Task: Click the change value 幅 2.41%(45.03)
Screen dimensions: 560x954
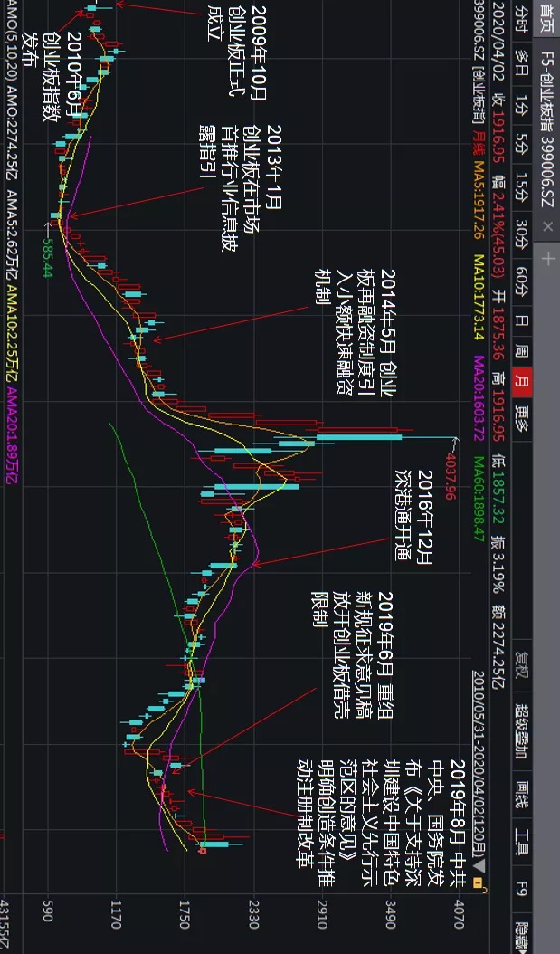Action: pos(499,225)
